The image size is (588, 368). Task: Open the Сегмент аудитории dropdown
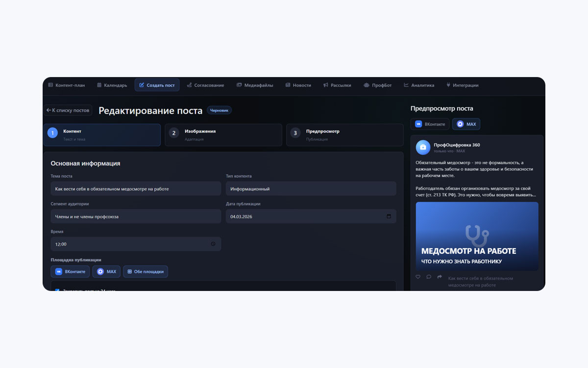coord(136,216)
